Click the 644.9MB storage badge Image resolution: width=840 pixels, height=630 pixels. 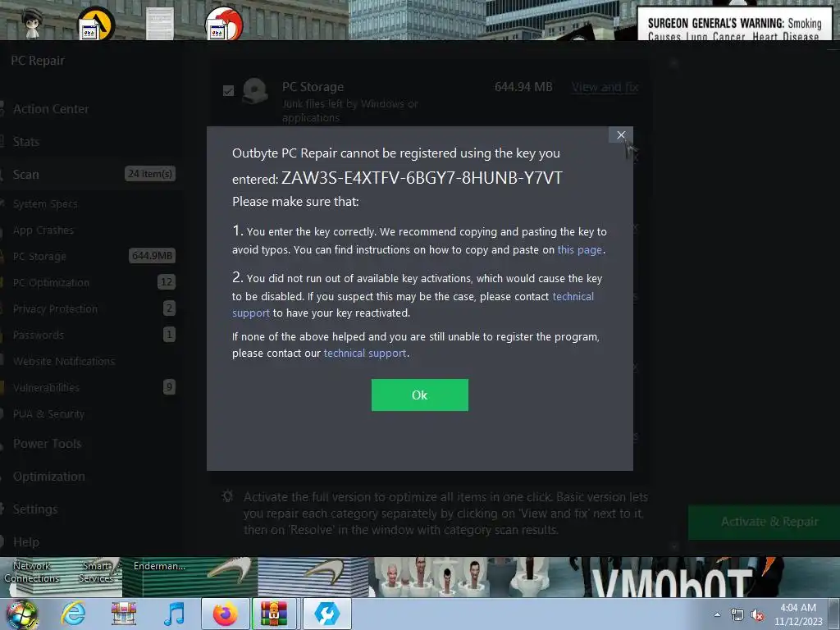point(152,256)
